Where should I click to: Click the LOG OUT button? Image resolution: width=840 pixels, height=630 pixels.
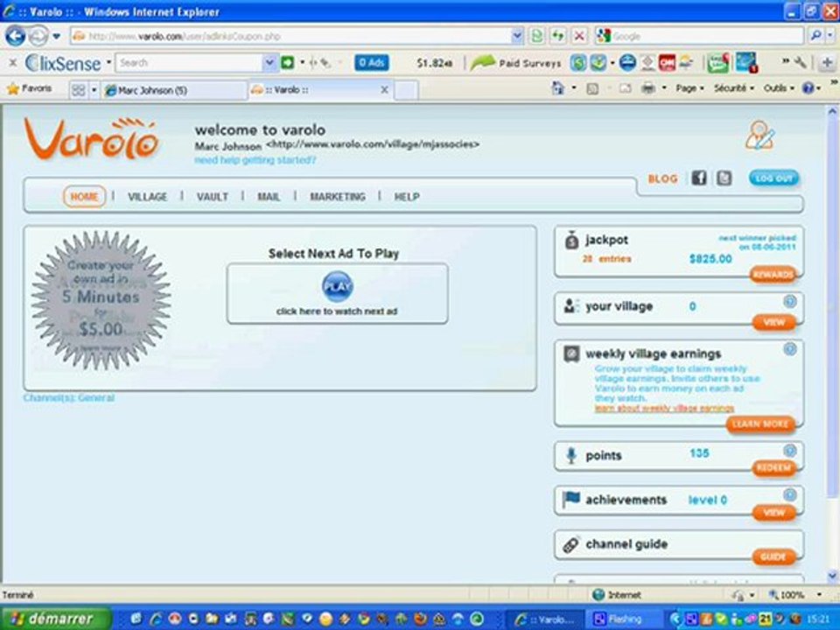tap(773, 178)
